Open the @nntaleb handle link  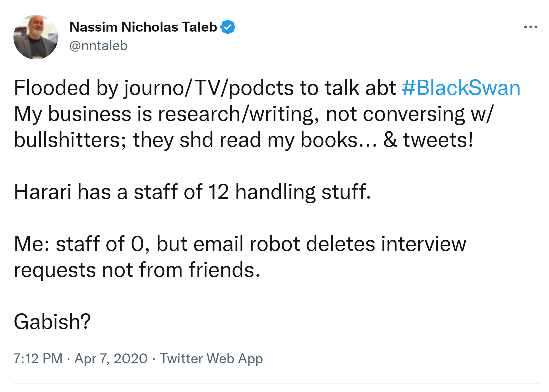click(98, 46)
